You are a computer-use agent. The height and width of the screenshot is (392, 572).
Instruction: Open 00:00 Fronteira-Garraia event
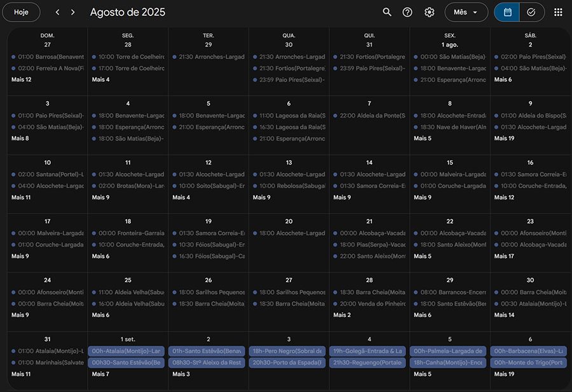128,233
